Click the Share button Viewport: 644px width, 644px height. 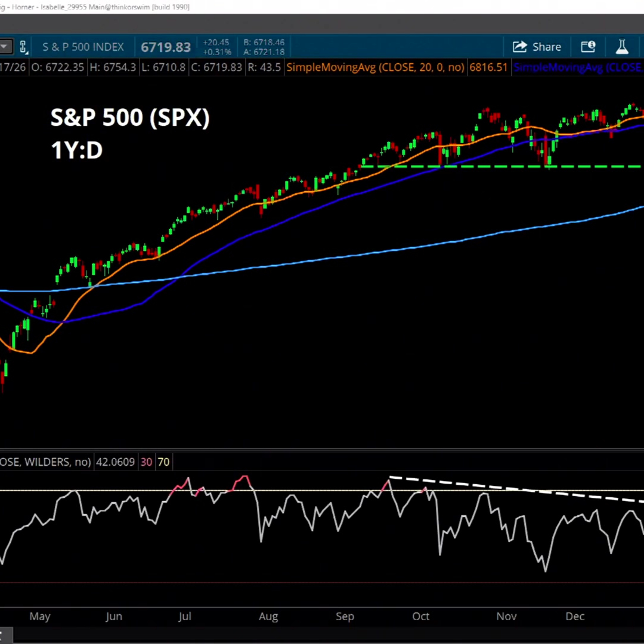click(x=537, y=47)
